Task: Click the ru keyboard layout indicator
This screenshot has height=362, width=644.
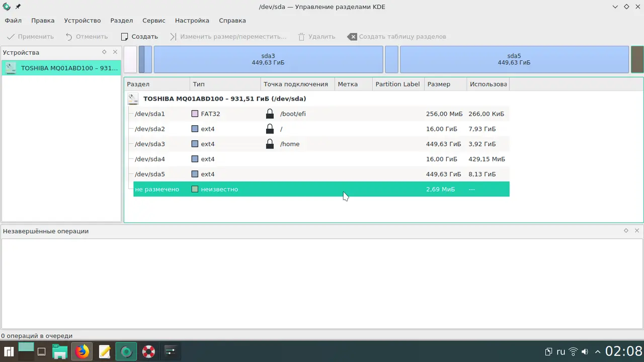Action: pyautogui.click(x=560, y=351)
